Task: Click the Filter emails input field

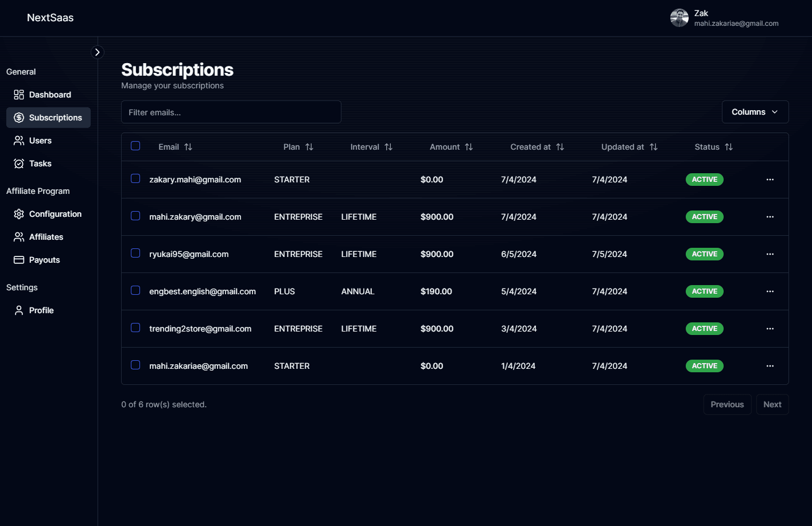Action: click(x=231, y=111)
